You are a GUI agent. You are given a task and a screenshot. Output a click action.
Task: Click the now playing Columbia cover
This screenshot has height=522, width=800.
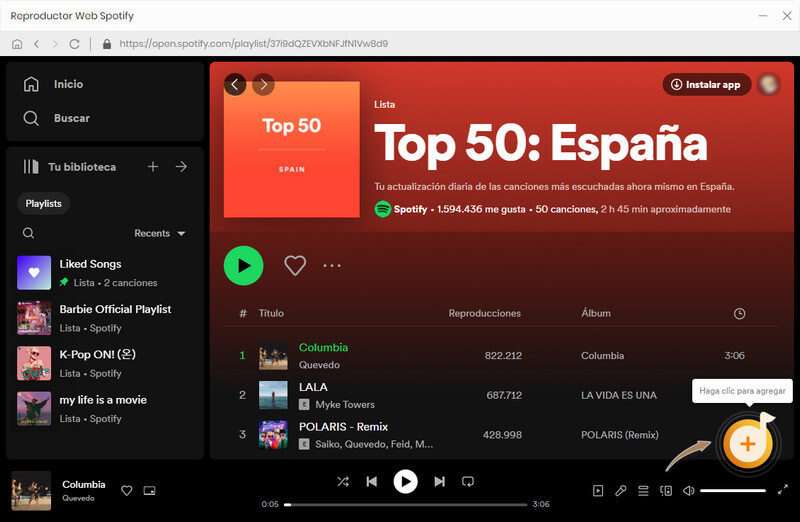pos(31,491)
